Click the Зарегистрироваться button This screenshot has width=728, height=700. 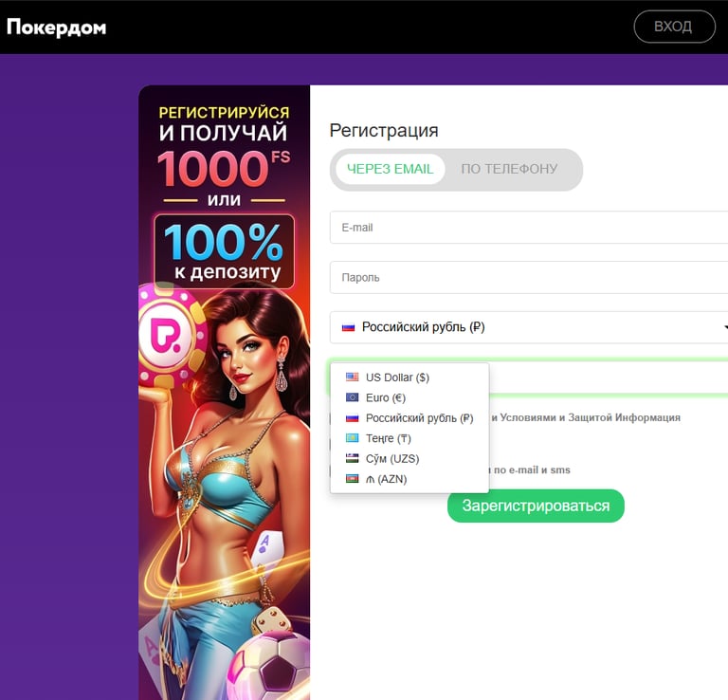[x=536, y=506]
